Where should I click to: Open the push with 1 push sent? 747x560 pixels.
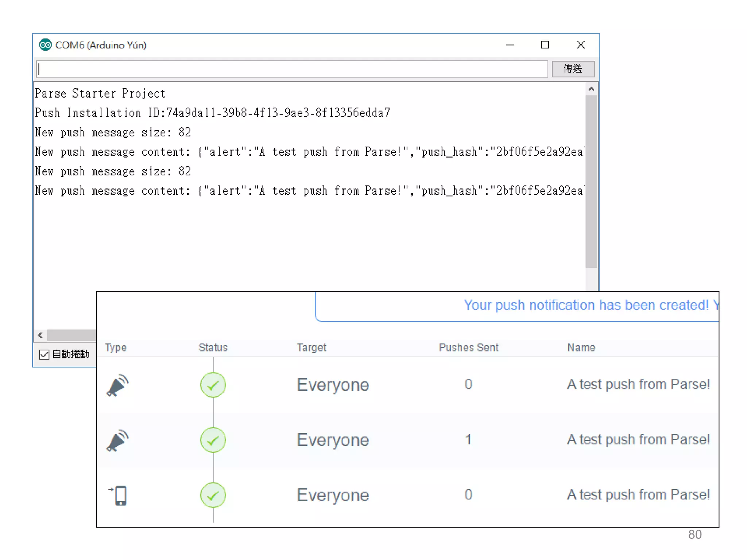(x=468, y=440)
